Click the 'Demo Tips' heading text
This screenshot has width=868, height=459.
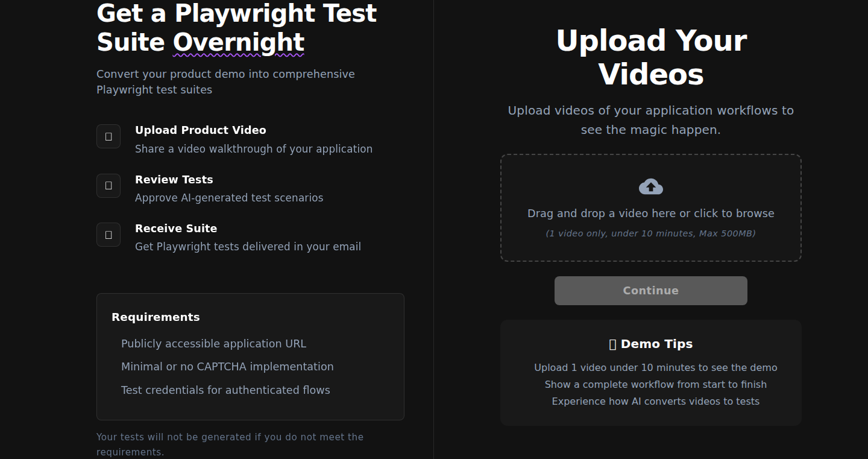click(657, 344)
